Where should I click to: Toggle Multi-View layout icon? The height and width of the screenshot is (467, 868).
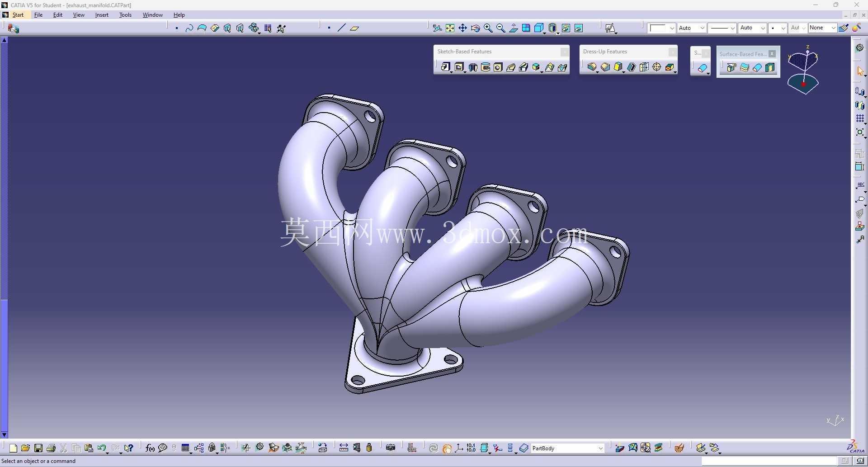pos(526,28)
